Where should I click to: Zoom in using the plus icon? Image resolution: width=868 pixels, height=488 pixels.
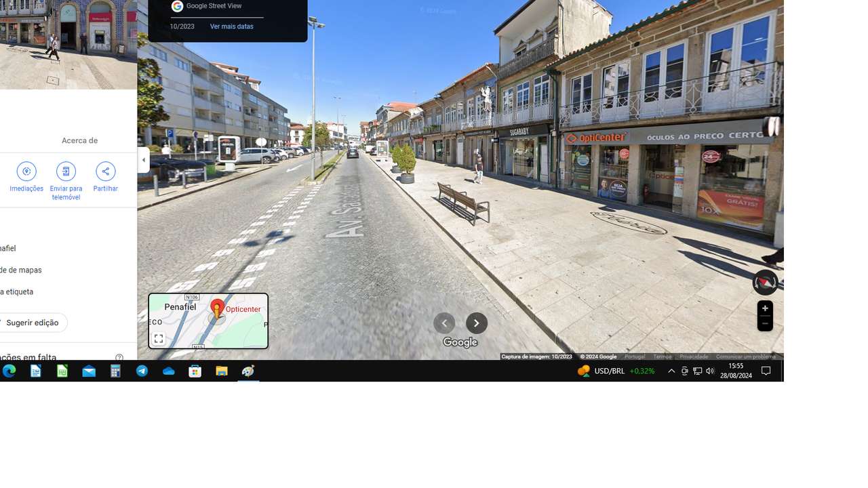coord(764,308)
